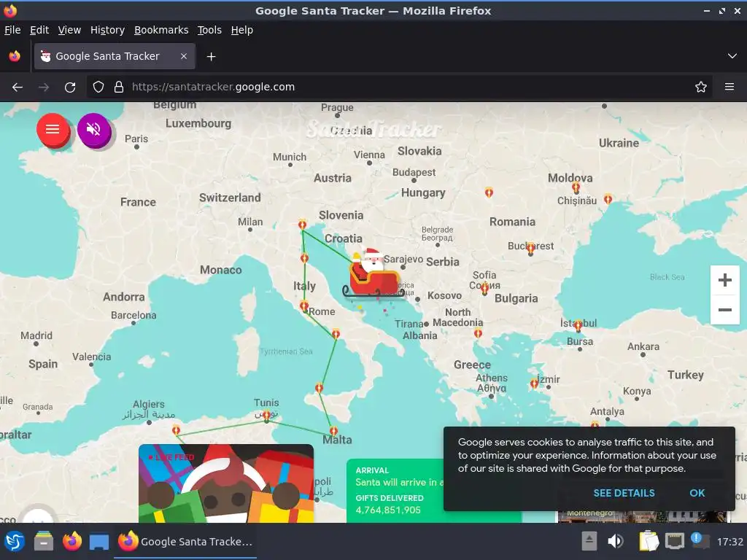The width and height of the screenshot is (747, 560).
Task: Reload the Santa Tracker page
Action: click(x=70, y=87)
